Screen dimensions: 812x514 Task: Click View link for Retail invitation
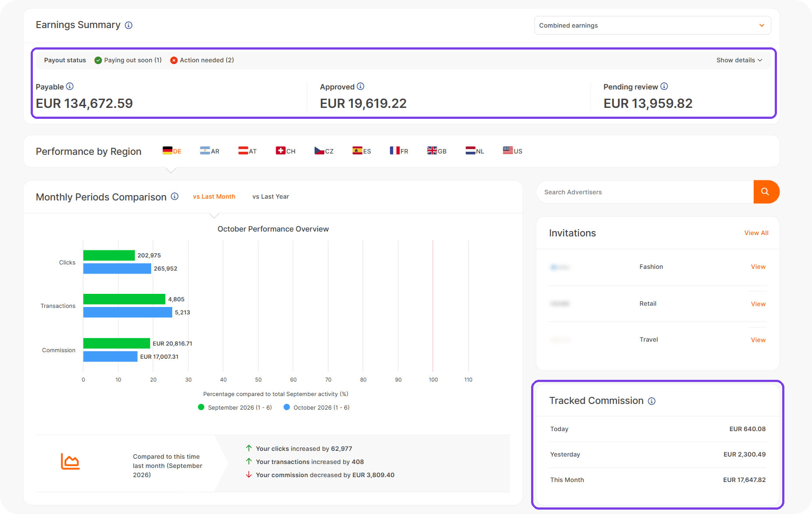tap(758, 304)
